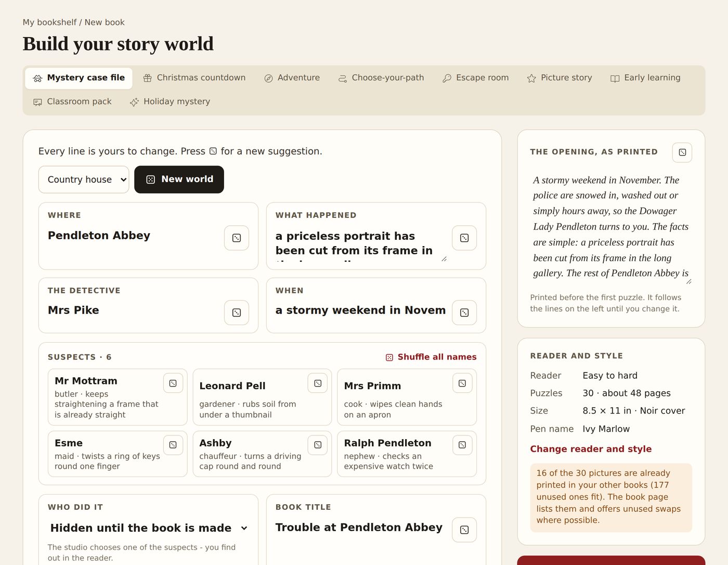Select the Early learning tab
This screenshot has height=565, width=728.
point(645,78)
